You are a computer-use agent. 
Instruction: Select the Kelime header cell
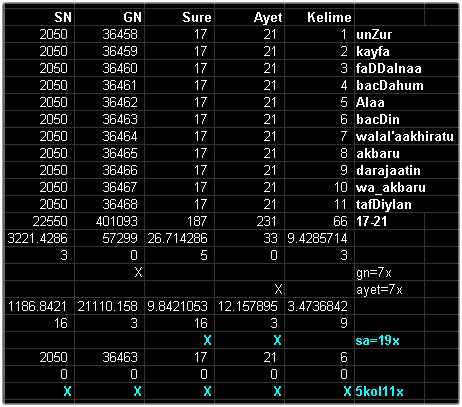pyautogui.click(x=319, y=17)
